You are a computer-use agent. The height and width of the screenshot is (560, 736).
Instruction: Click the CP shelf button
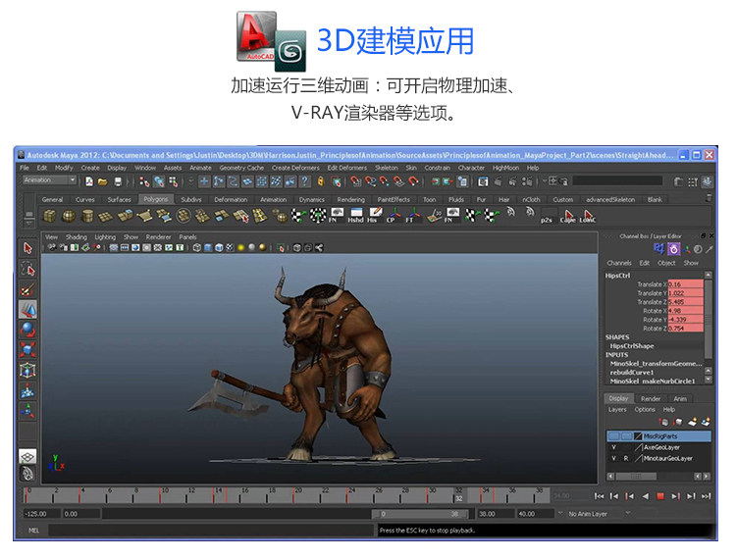[x=393, y=216]
